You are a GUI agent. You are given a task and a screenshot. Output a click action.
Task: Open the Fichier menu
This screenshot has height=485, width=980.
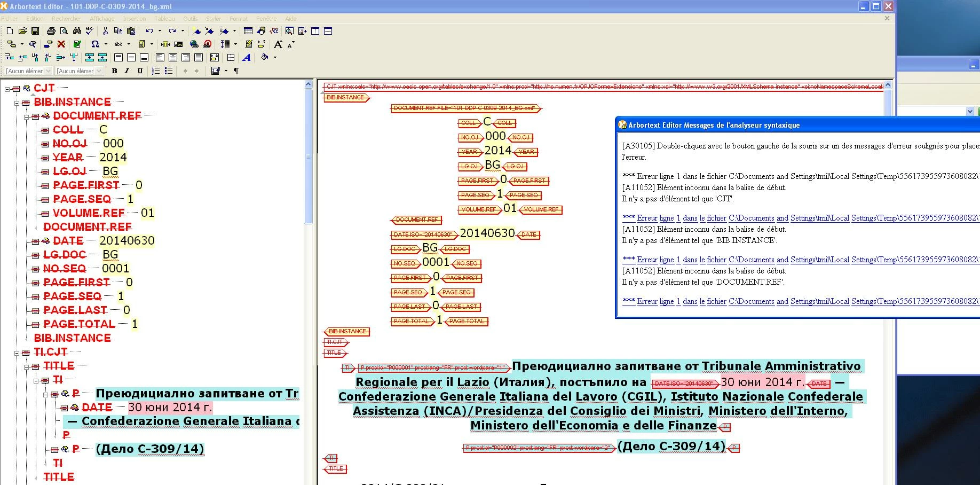(10, 19)
